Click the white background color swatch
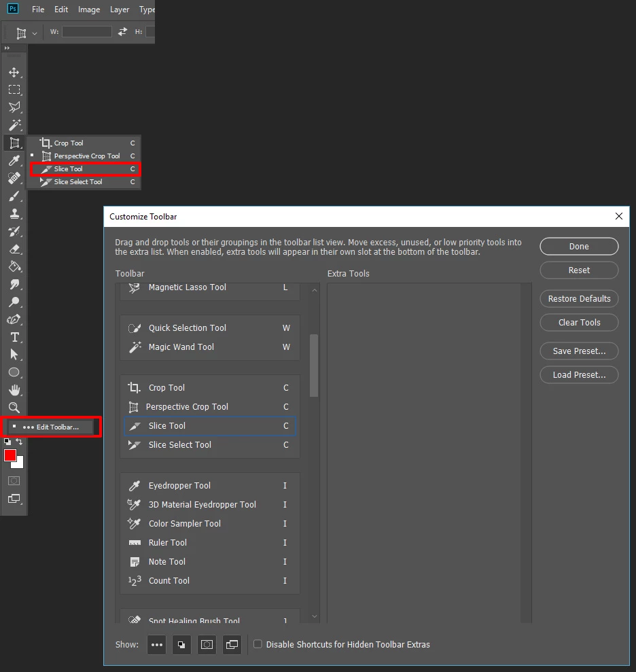 [19, 465]
